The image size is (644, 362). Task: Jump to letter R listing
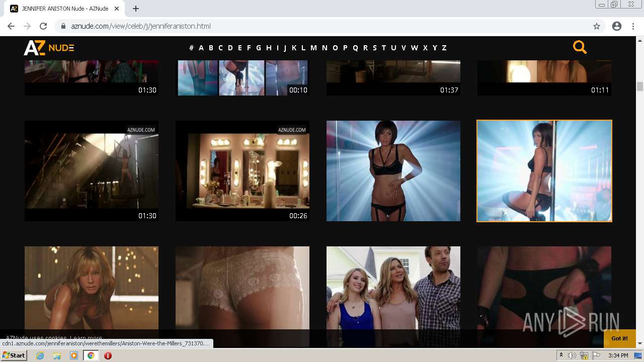[365, 48]
